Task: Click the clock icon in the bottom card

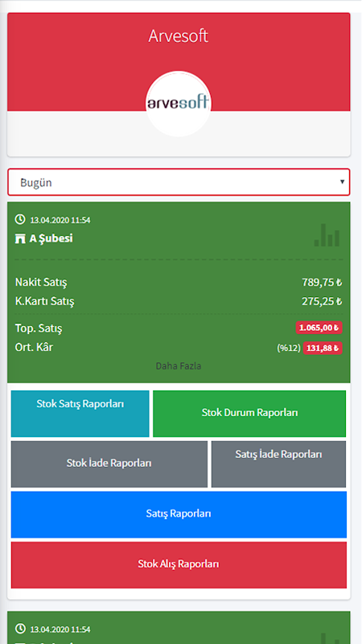Action: 19,629
